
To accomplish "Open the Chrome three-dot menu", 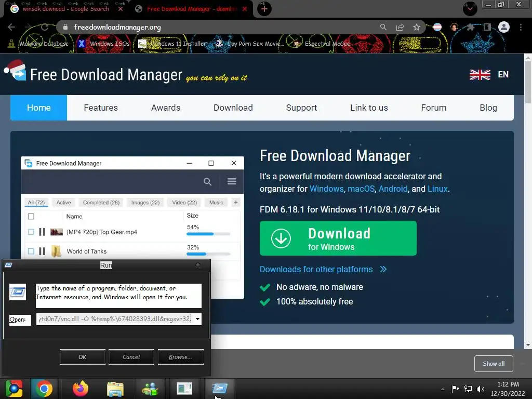I will 521,27.
